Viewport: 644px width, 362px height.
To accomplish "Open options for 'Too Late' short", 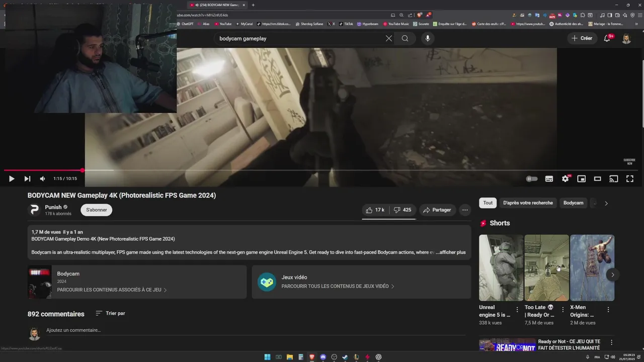I will tap(562, 310).
